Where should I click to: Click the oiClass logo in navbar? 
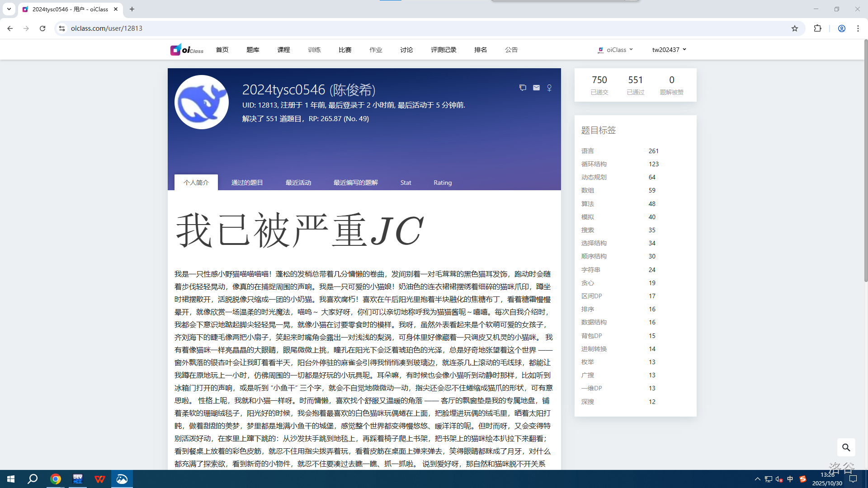tap(187, 50)
